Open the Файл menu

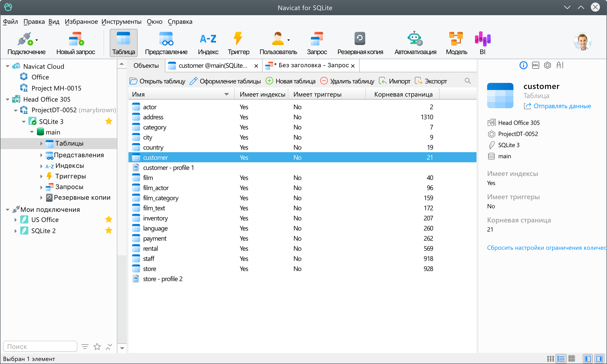click(10, 22)
